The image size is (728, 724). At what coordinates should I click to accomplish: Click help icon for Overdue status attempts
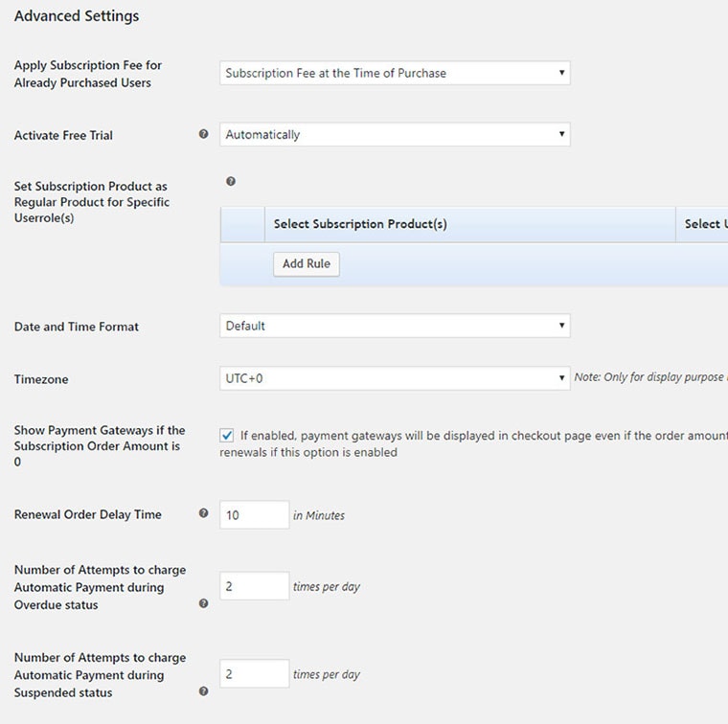(203, 603)
